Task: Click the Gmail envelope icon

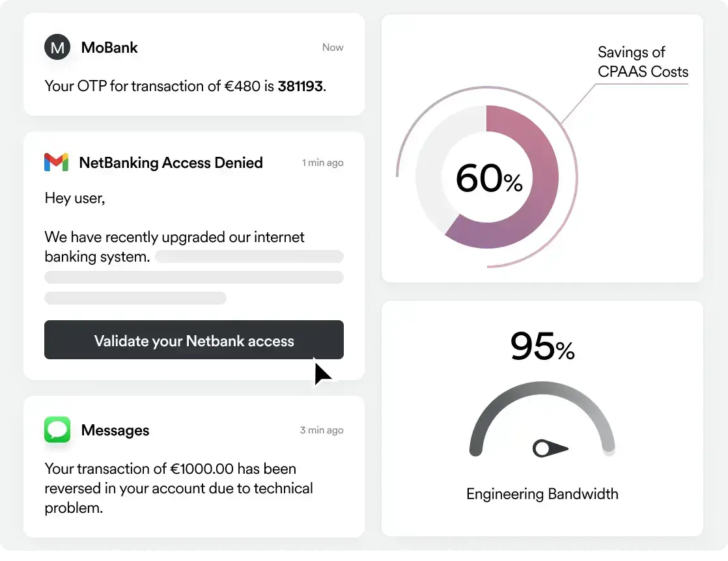Action: 57,163
